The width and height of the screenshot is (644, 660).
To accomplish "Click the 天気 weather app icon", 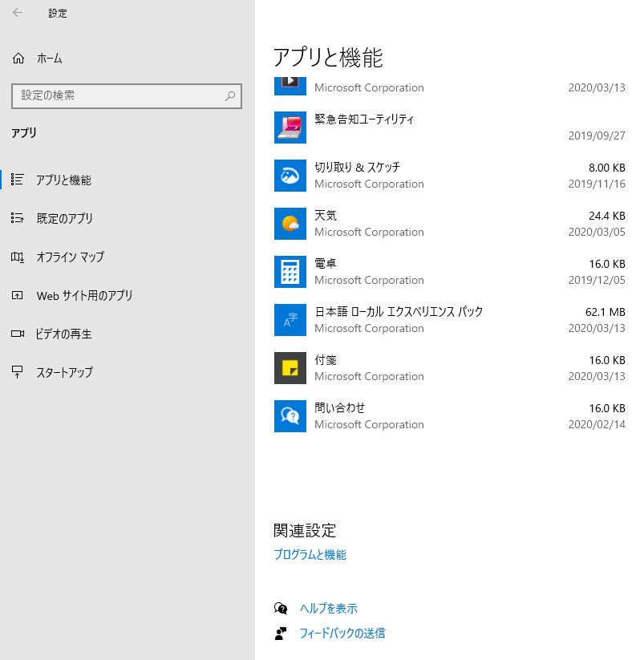I will click(x=290, y=224).
